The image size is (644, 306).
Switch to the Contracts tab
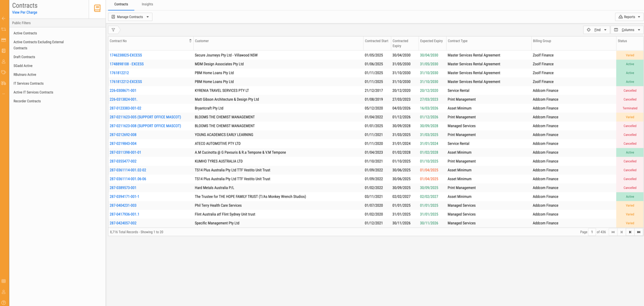click(x=121, y=4)
